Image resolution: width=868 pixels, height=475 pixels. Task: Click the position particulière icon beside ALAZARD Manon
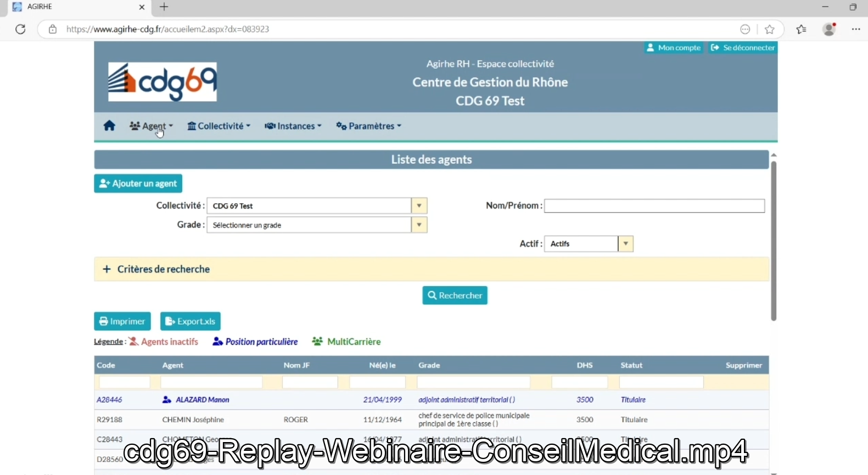point(167,400)
